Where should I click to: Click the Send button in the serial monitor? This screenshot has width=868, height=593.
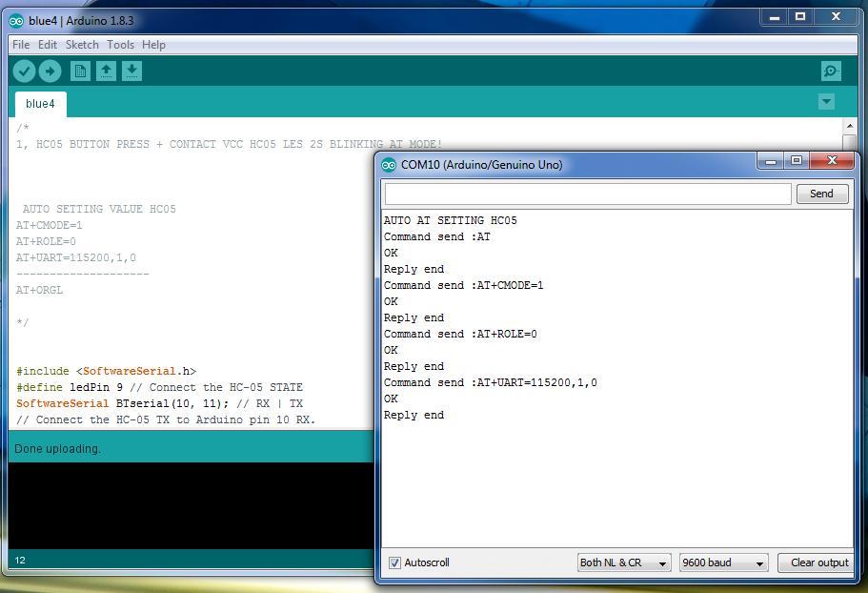click(x=821, y=194)
